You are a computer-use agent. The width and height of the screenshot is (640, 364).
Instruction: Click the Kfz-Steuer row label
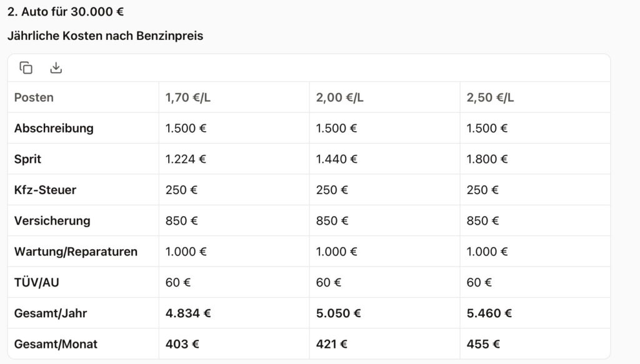click(x=45, y=190)
